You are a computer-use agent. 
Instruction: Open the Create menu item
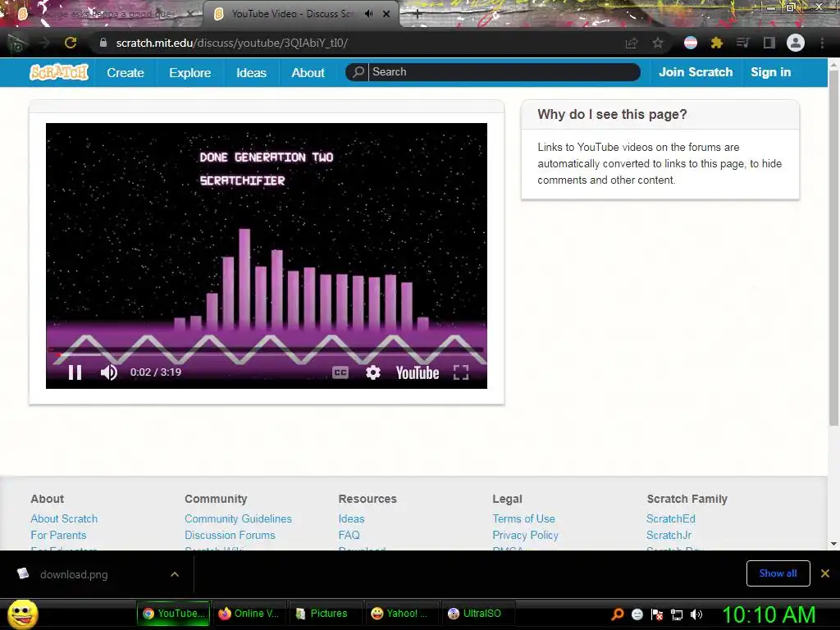126,72
